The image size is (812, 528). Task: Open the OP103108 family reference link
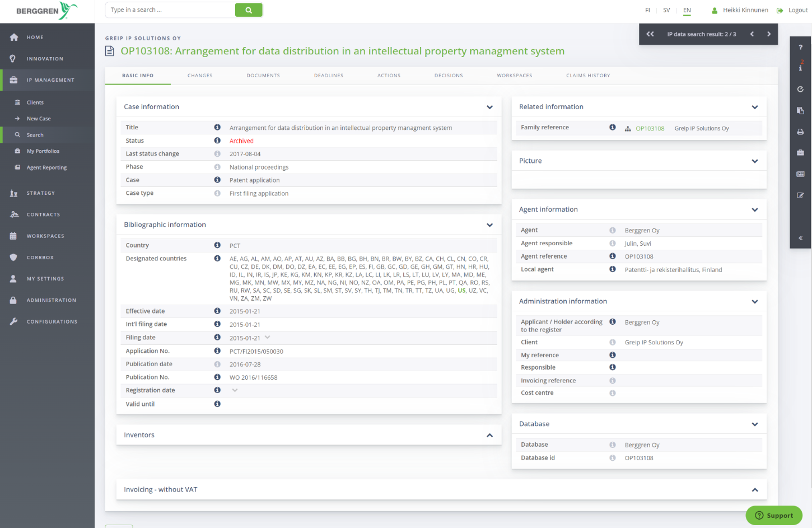point(650,129)
